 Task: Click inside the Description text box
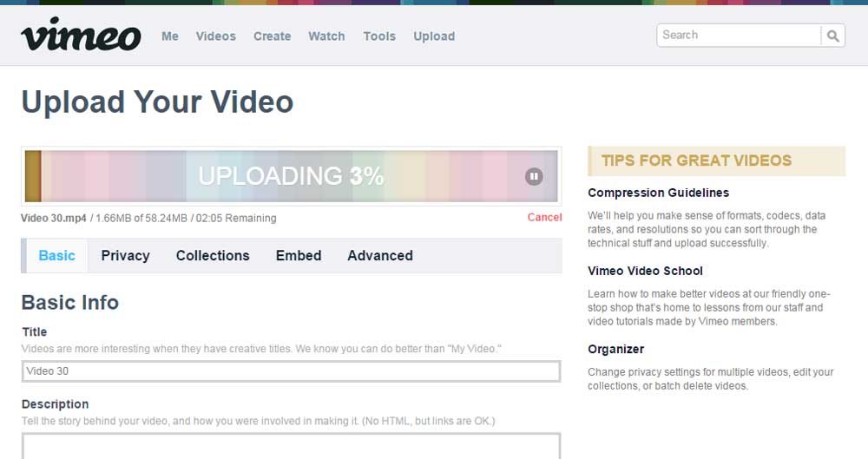click(x=291, y=446)
